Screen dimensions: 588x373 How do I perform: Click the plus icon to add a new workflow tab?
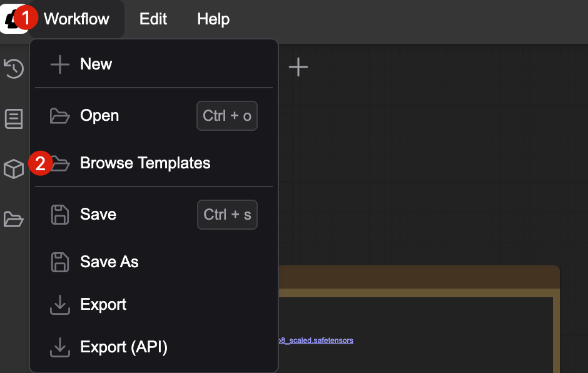298,67
